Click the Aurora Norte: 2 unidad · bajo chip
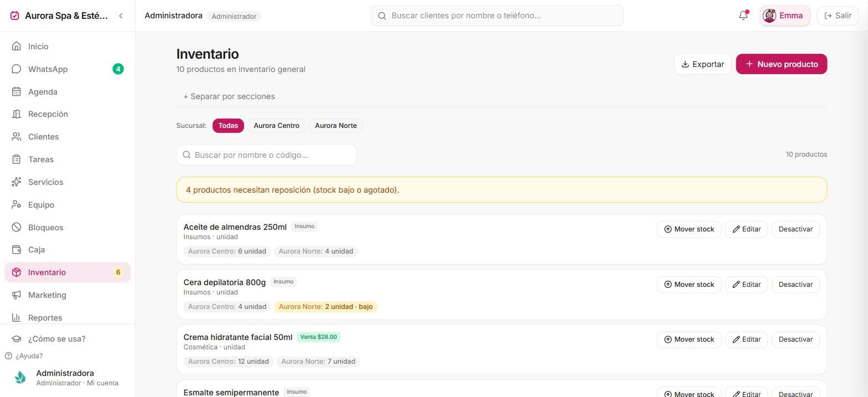 [x=325, y=307]
